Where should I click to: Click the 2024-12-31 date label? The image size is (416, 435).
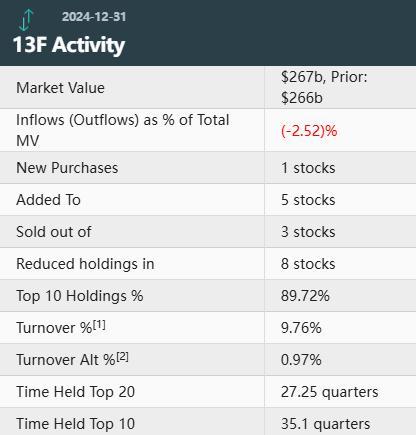[x=94, y=17]
